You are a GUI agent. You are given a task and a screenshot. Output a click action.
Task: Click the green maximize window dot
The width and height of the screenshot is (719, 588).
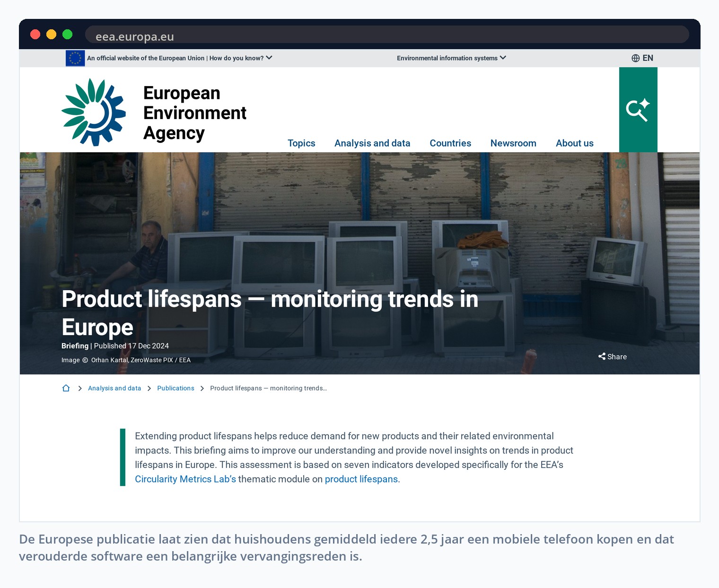coord(67,34)
